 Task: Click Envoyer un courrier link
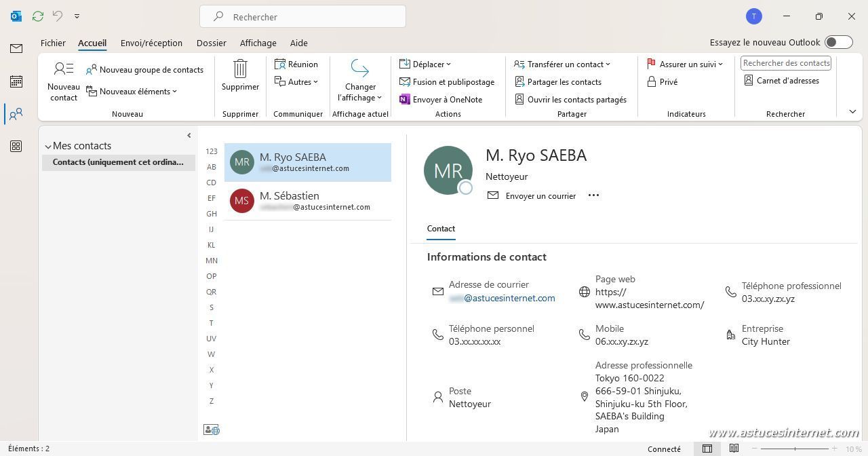click(532, 195)
